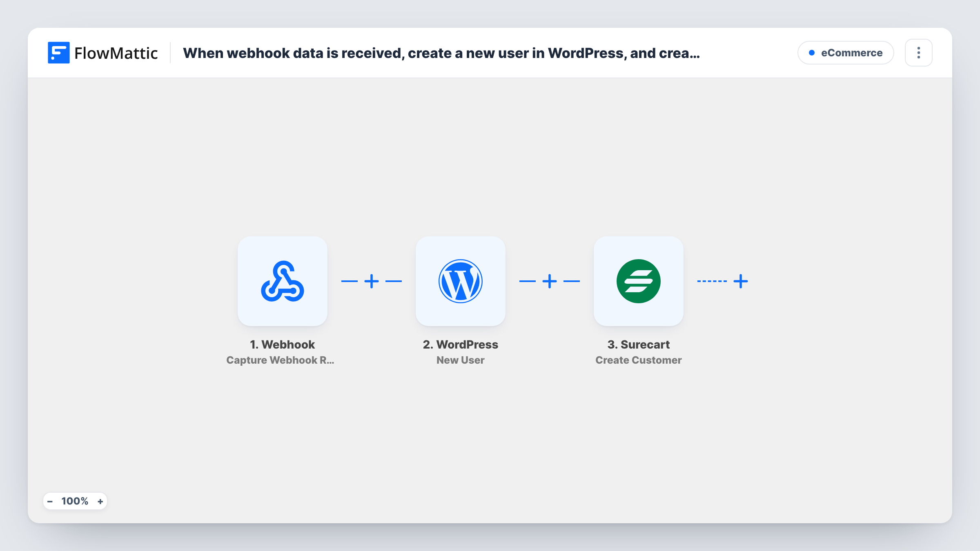Screen dimensions: 980x551
Task: Select the '2. WordPress' label
Action: (461, 344)
